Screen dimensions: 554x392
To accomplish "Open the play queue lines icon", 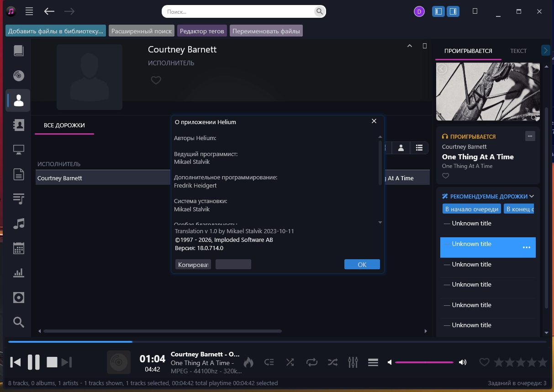I will pyautogui.click(x=373, y=362).
